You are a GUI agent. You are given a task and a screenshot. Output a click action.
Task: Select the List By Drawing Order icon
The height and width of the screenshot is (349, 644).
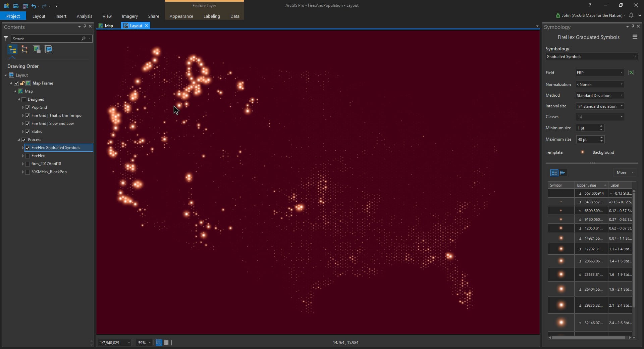(x=12, y=50)
